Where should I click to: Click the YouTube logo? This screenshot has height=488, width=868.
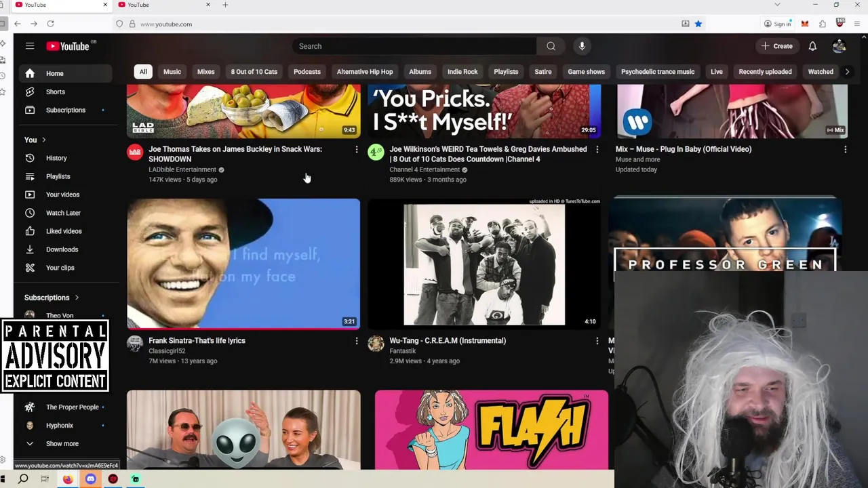tap(68, 46)
